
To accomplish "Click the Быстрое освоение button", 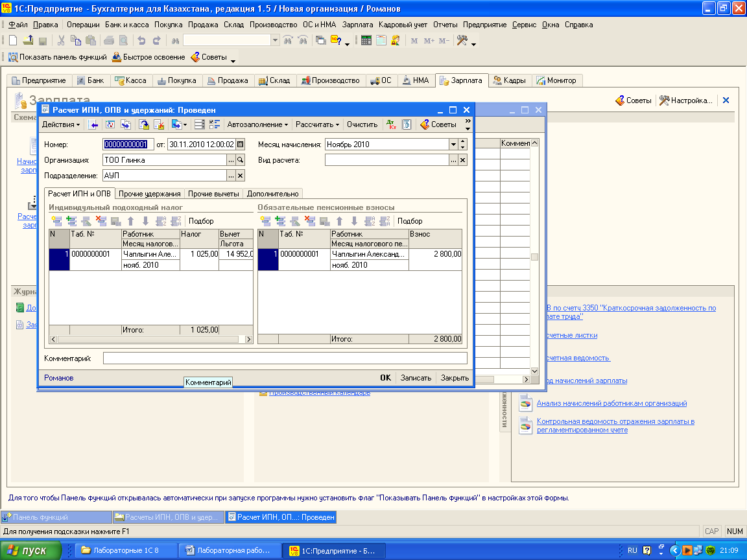I will click(x=148, y=57).
